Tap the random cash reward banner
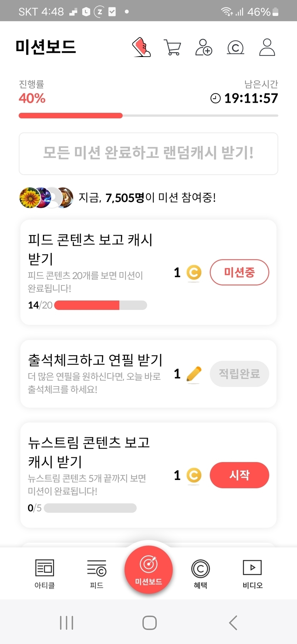 [x=148, y=153]
